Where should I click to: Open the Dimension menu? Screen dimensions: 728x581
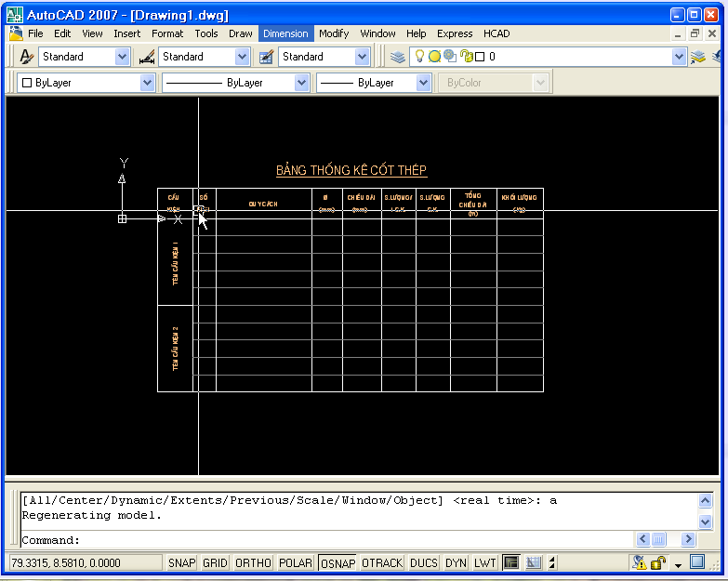(285, 33)
